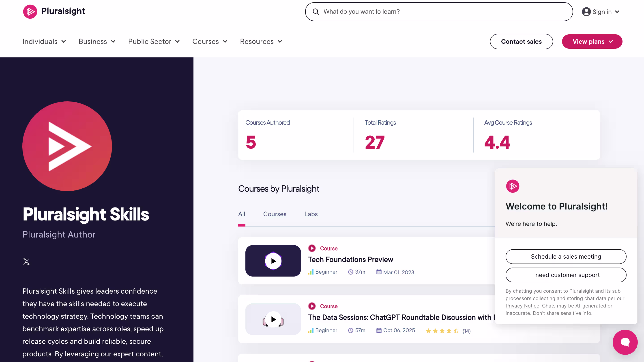
Task: Click the search magnifier icon
Action: 316,12
